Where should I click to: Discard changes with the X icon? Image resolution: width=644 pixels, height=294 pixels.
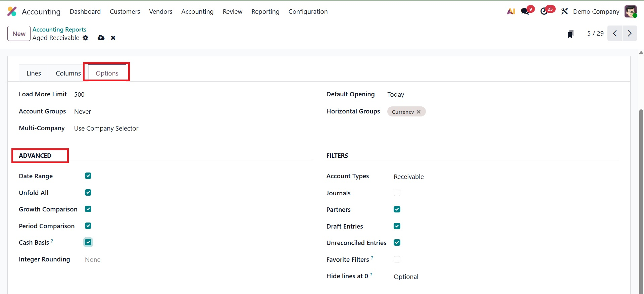click(x=113, y=38)
